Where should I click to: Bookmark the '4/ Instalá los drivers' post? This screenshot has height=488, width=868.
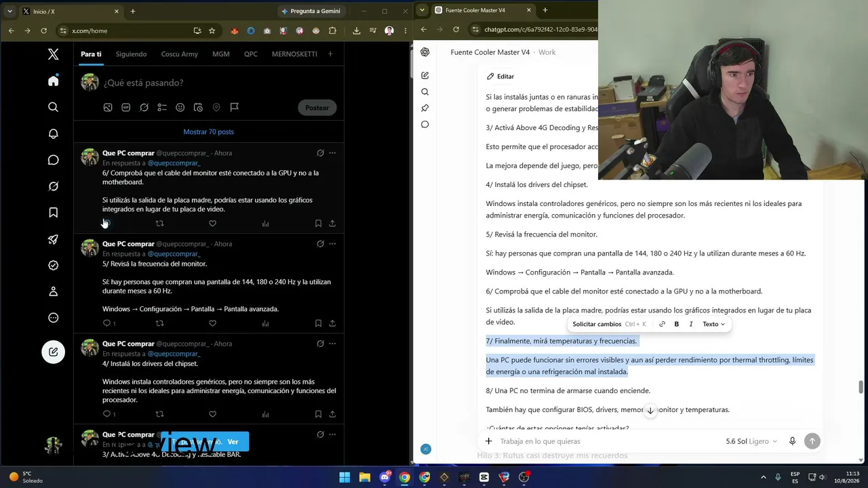click(318, 414)
